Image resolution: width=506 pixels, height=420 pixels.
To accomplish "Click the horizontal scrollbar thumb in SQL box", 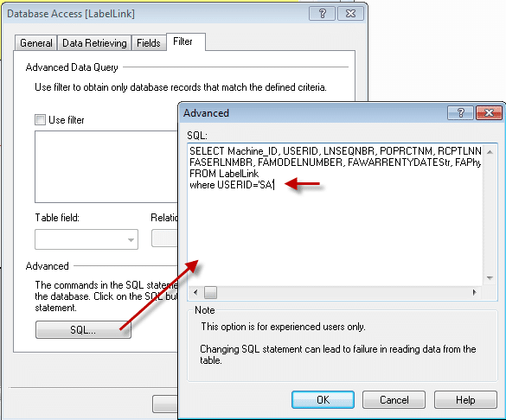I will coord(211,292).
